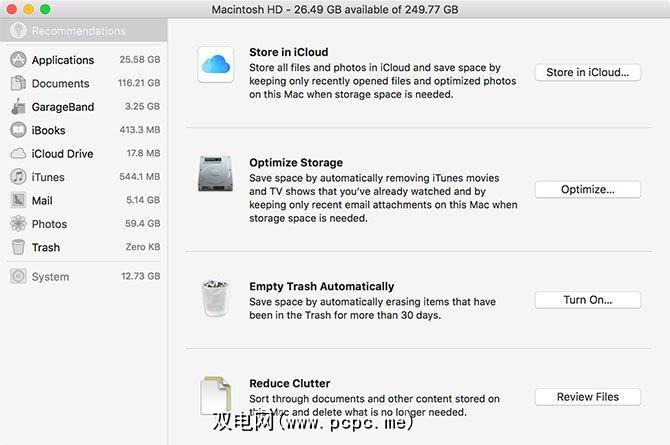Select the Recommendations lightbulb icon
The width and height of the screenshot is (670, 445).
[18, 30]
